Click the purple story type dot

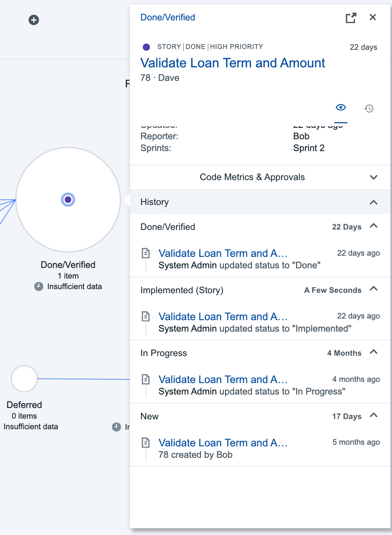(146, 47)
